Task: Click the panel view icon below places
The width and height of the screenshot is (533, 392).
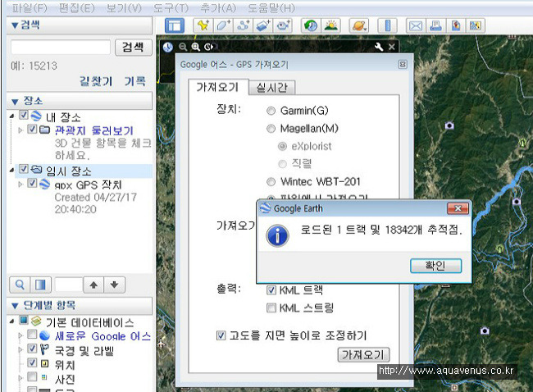Action: pyautogui.click(x=40, y=285)
